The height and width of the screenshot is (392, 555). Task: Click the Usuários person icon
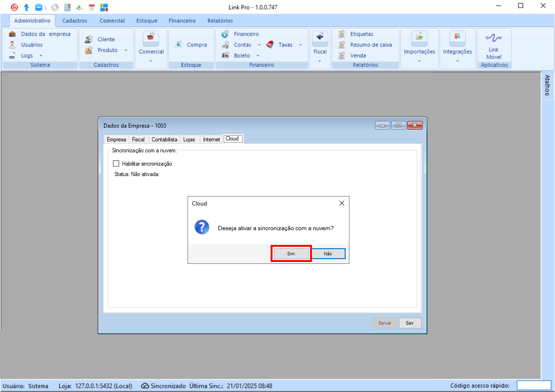[x=12, y=45]
